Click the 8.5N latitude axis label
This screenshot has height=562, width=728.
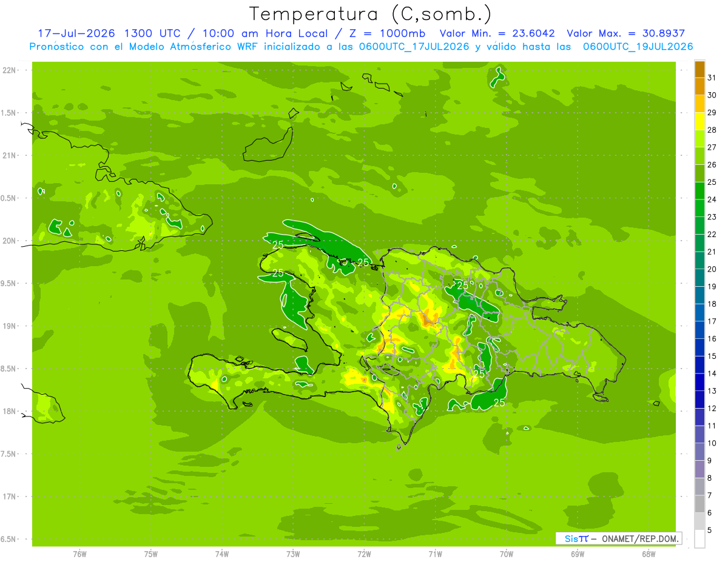click(10, 369)
